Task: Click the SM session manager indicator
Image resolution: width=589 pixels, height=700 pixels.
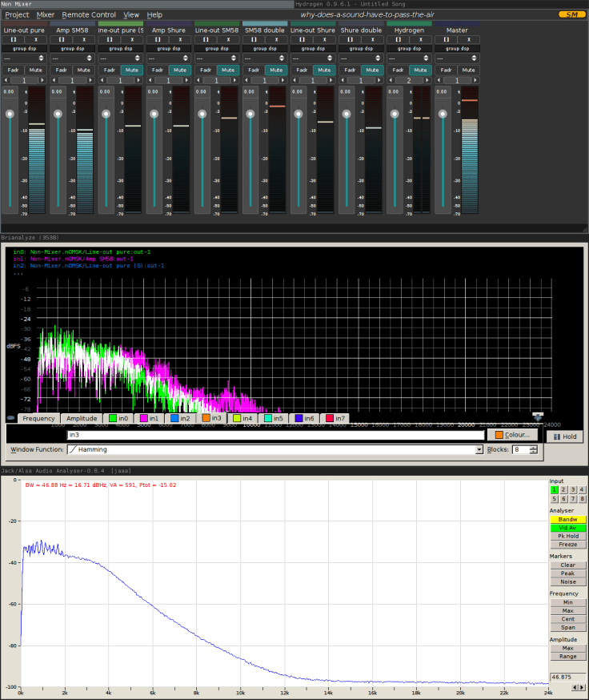Action: pos(571,14)
